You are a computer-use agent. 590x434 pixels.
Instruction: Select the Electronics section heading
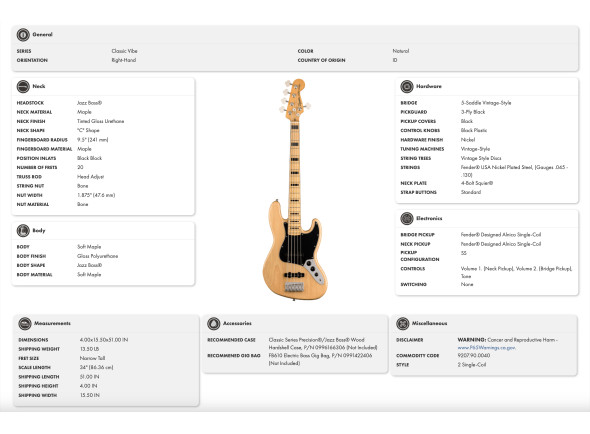429,218
